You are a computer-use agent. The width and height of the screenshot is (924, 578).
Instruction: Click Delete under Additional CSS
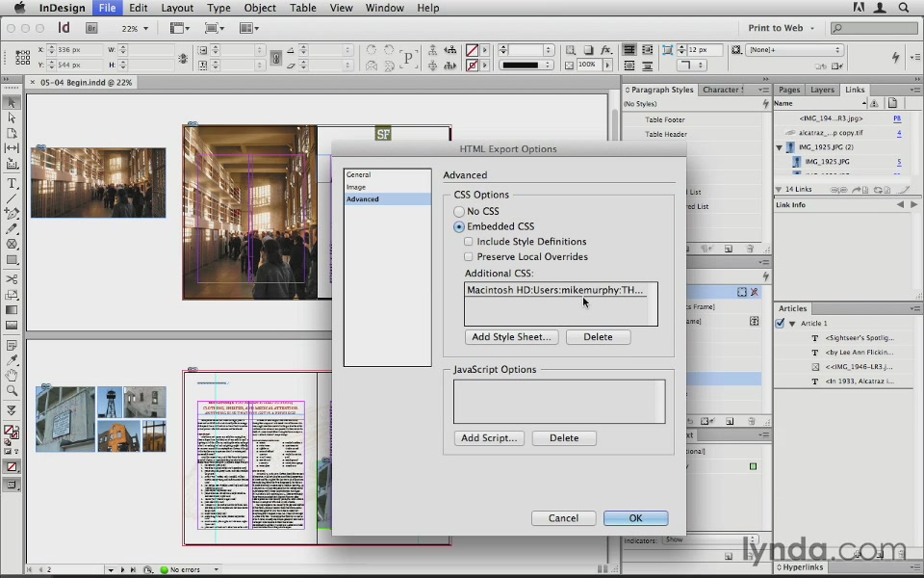coord(598,337)
